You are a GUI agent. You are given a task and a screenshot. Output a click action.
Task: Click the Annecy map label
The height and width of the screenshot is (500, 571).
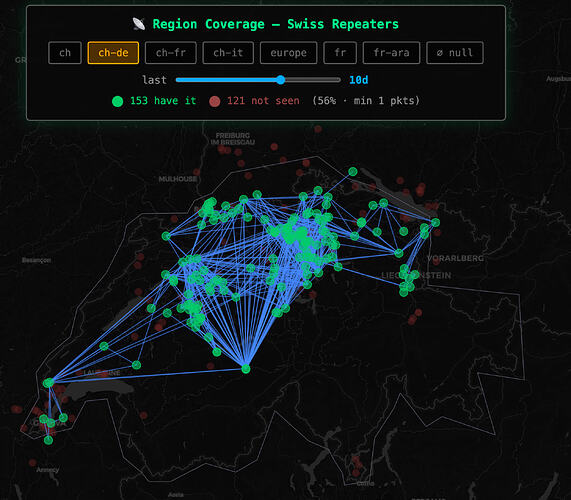coord(47,470)
